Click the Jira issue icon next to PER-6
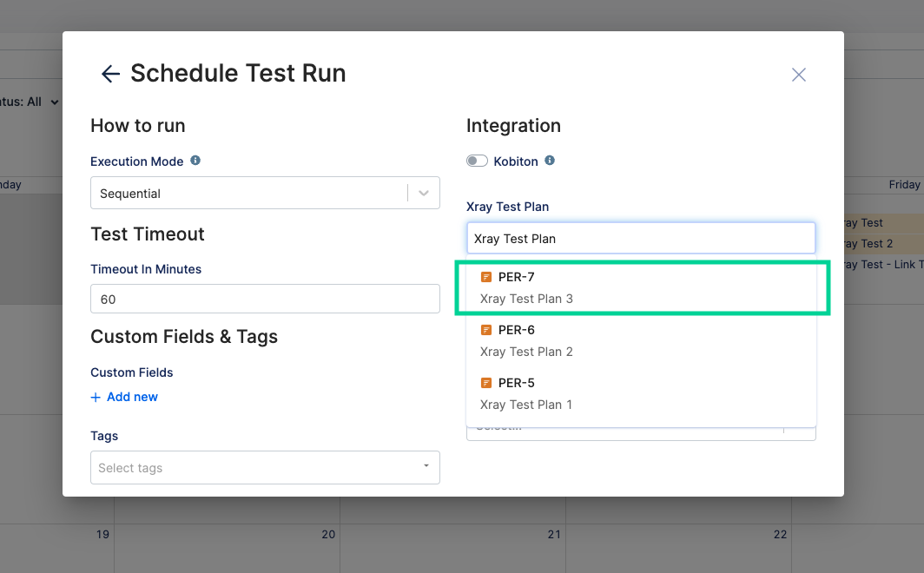The image size is (924, 573). pyautogui.click(x=486, y=329)
